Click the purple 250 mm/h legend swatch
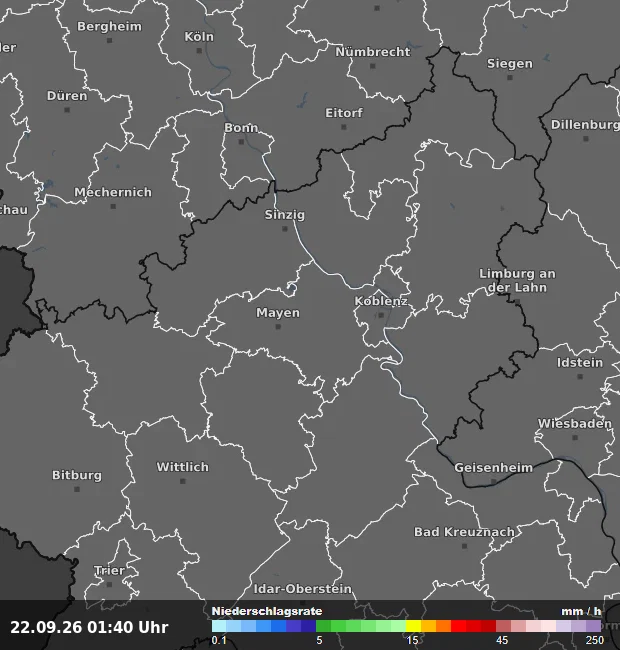The height and width of the screenshot is (650, 620). [x=593, y=626]
